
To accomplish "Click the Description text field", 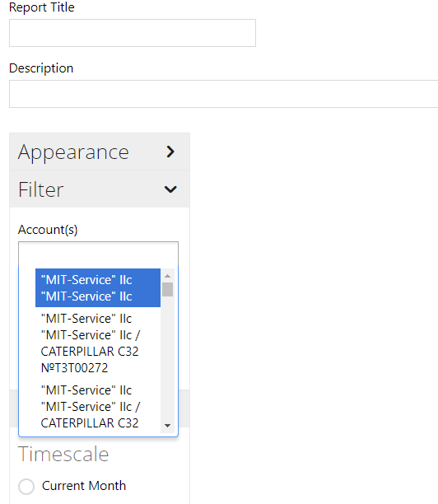I will click(x=224, y=94).
